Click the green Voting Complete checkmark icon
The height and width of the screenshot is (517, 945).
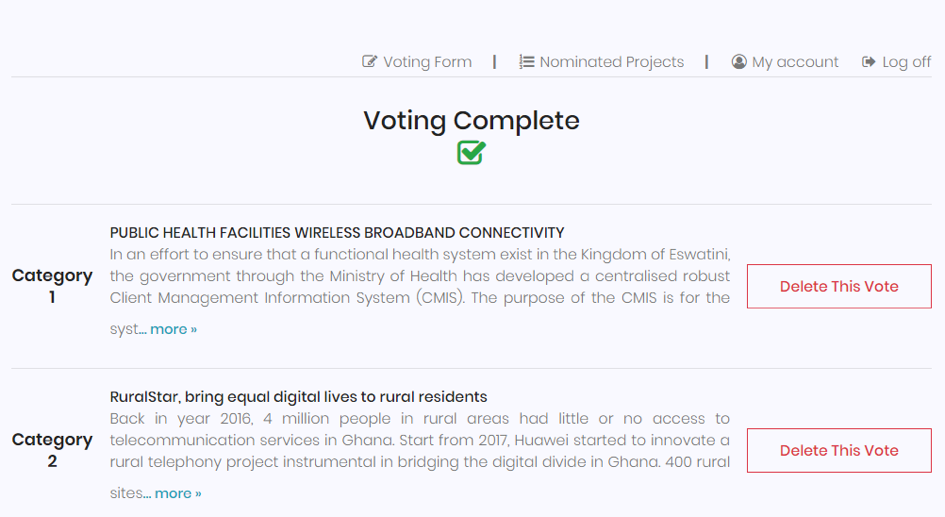pos(471,153)
